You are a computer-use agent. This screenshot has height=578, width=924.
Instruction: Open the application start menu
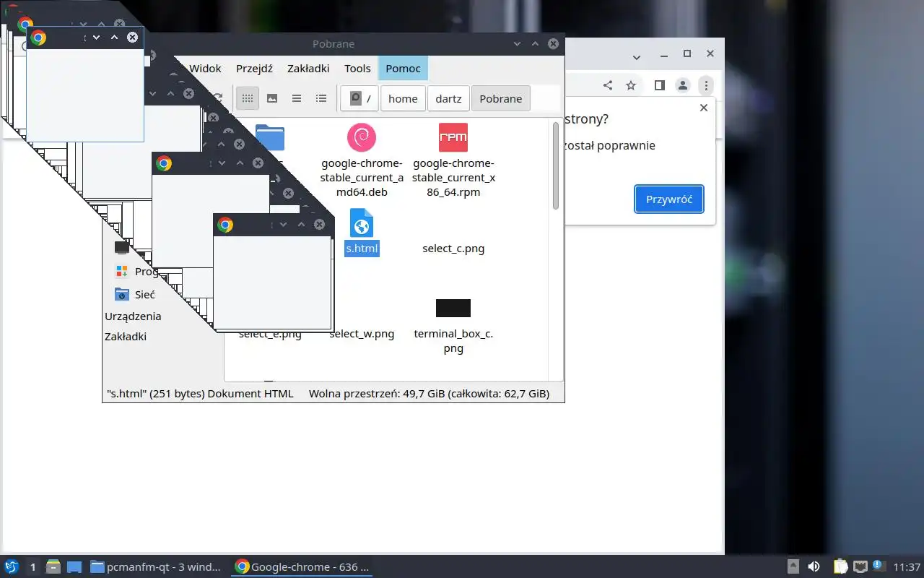click(x=12, y=566)
